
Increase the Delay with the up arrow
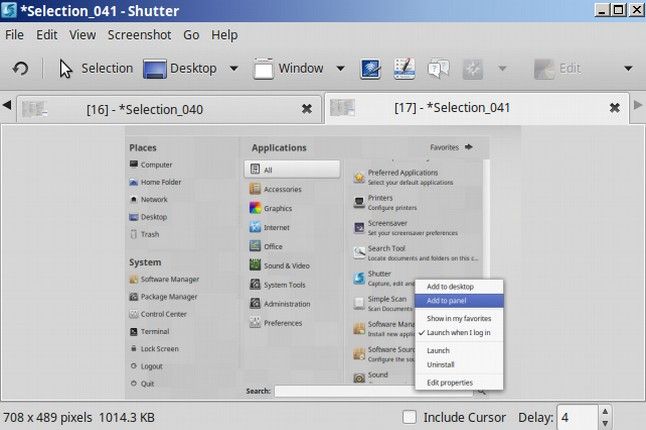coord(605,411)
